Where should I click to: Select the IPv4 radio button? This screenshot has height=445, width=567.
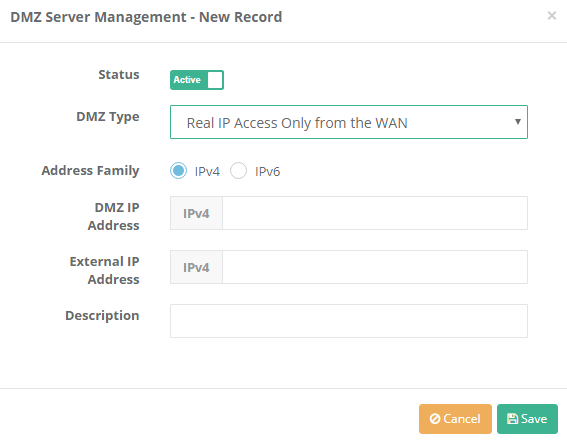178,171
